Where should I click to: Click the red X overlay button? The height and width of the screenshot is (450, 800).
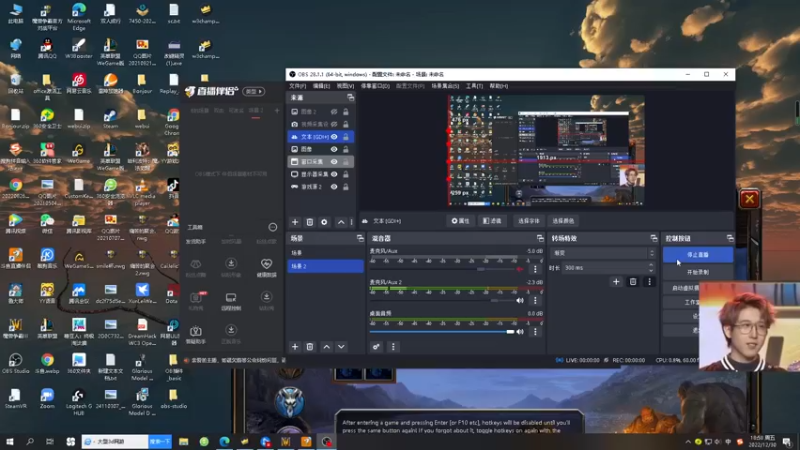tap(749, 199)
